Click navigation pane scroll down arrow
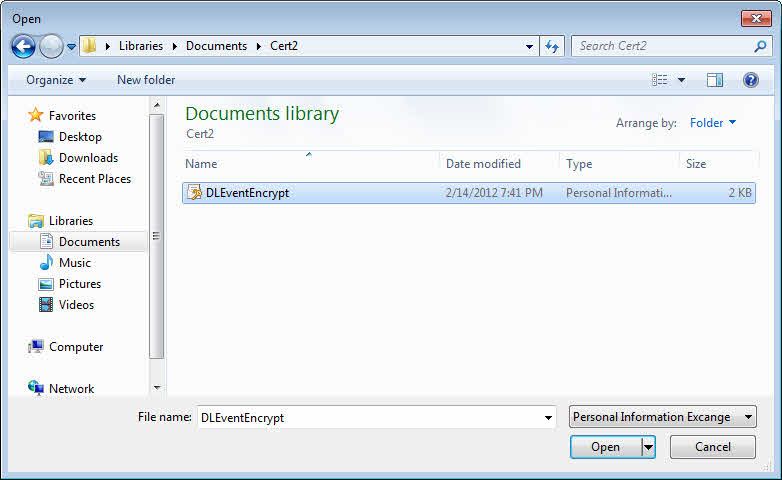 (x=157, y=388)
